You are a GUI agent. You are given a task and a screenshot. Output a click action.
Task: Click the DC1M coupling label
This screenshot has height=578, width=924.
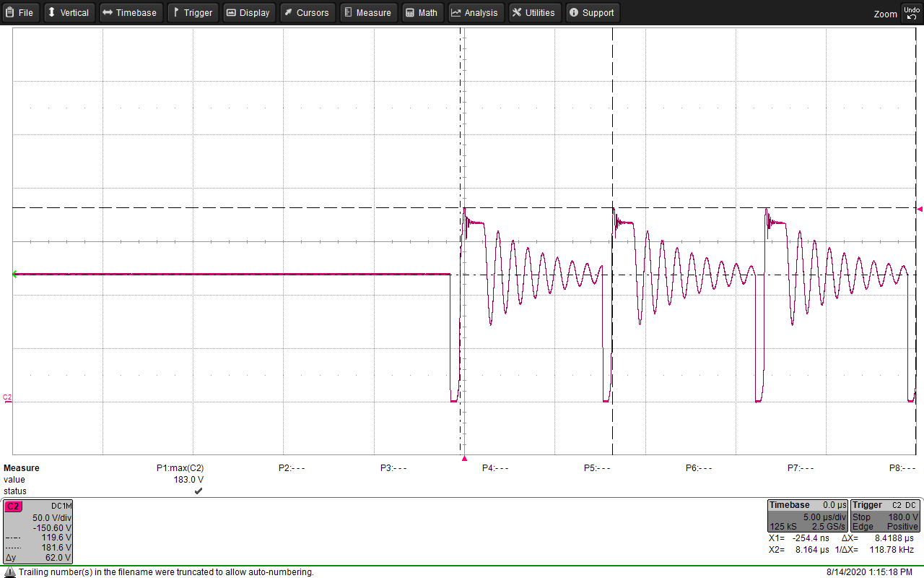point(61,506)
